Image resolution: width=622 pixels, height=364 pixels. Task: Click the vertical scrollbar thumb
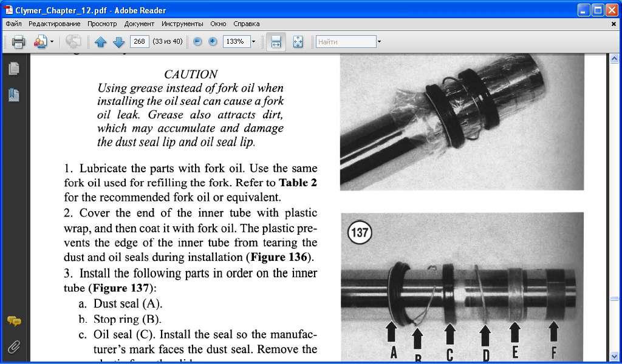click(x=614, y=299)
